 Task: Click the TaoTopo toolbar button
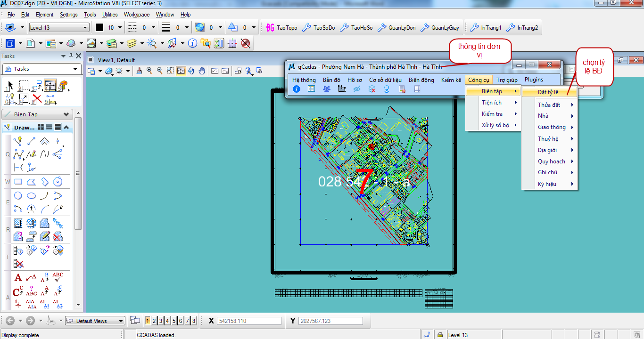(282, 28)
